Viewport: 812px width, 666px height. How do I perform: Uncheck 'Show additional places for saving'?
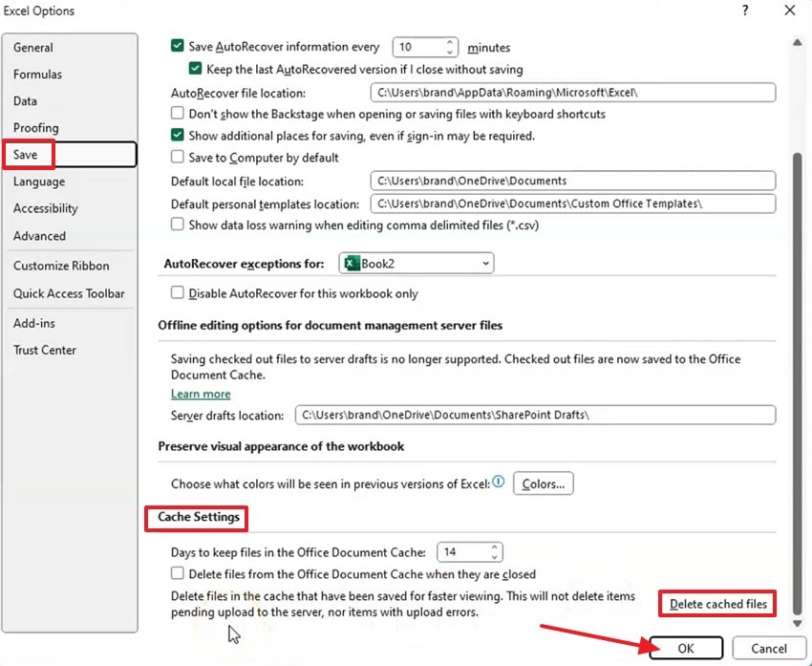point(177,135)
